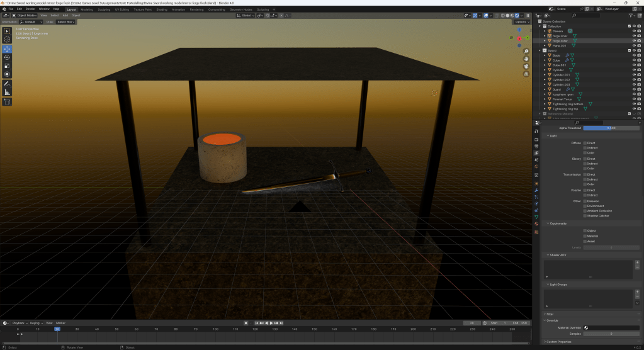
Task: Open the Object Mode dropdown
Action: point(28,15)
